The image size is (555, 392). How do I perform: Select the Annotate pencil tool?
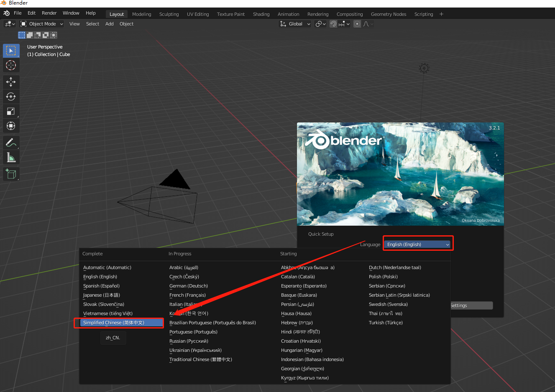click(11, 143)
